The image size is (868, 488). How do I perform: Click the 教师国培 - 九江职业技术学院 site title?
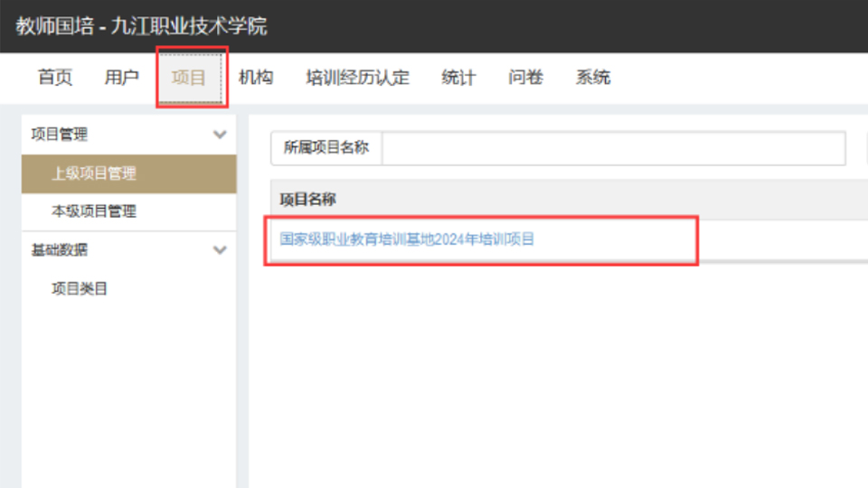(x=142, y=26)
